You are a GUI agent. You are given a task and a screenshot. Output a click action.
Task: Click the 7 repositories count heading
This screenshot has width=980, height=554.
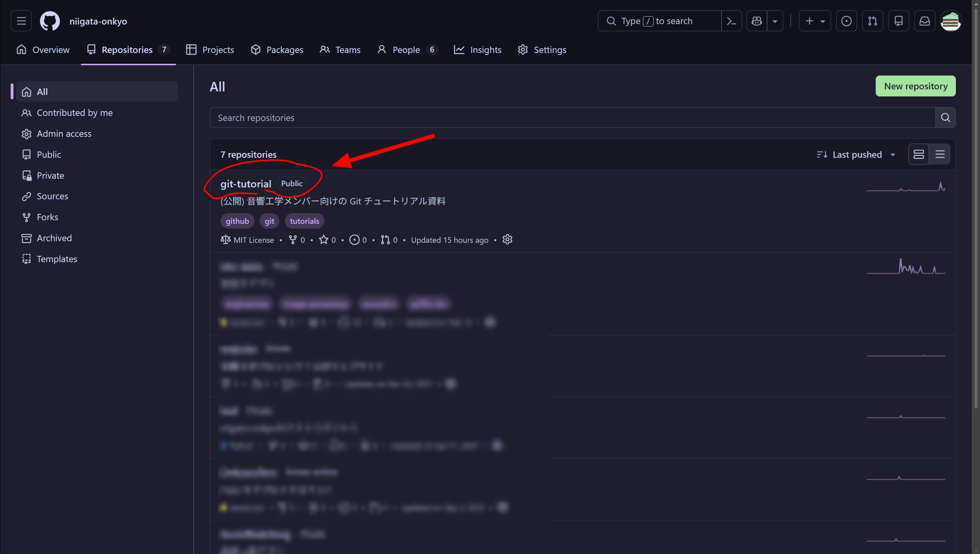[x=248, y=155]
